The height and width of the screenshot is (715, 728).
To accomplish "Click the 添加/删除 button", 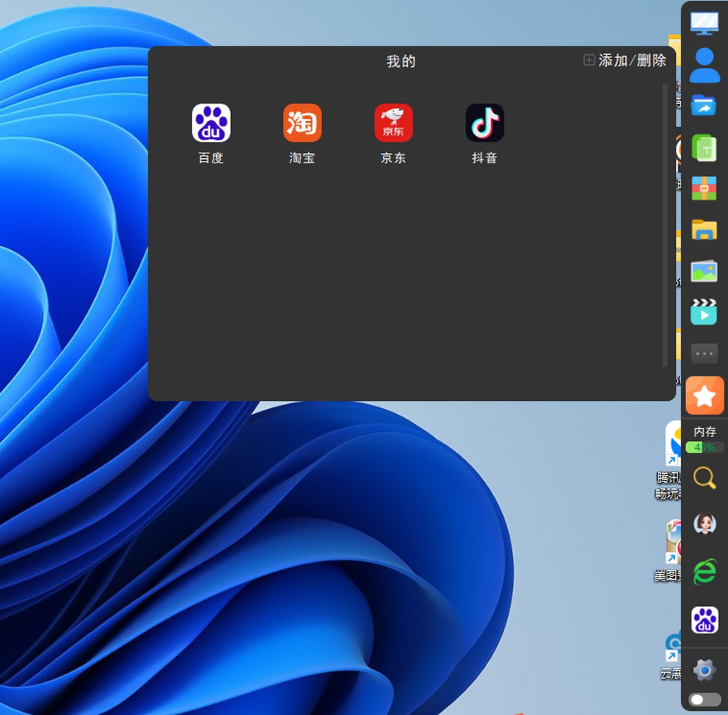I will (625, 60).
